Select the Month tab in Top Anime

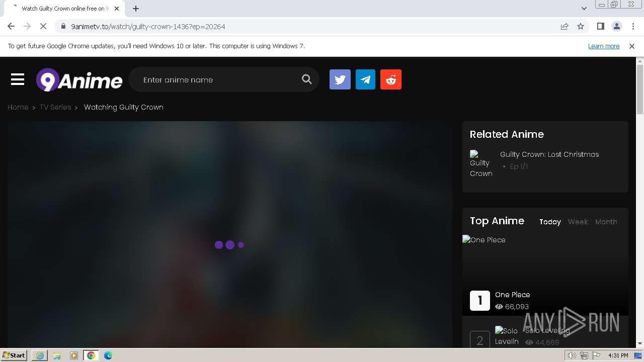(606, 222)
